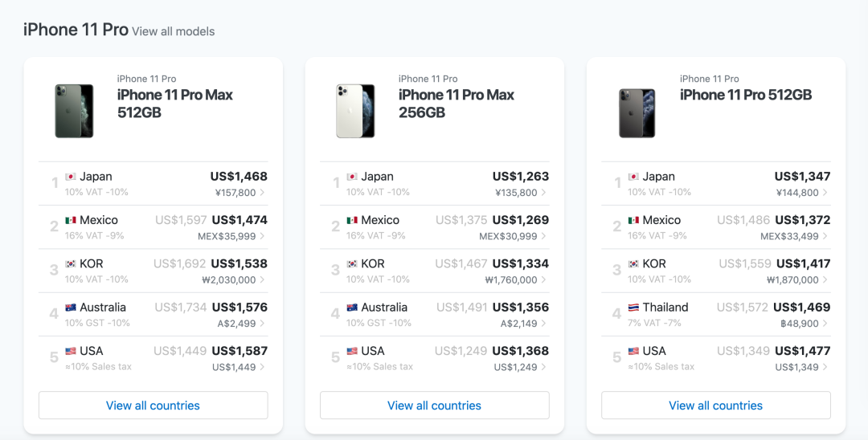Screen dimensions: 868x440
Task: Open chevron next to ¥157,800 price
Action: point(262,193)
